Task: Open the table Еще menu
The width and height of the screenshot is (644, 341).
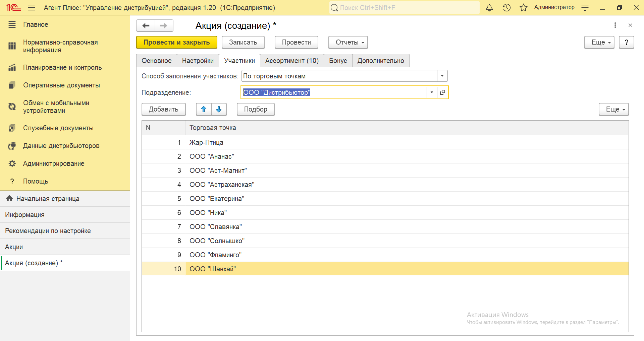Action: point(613,109)
